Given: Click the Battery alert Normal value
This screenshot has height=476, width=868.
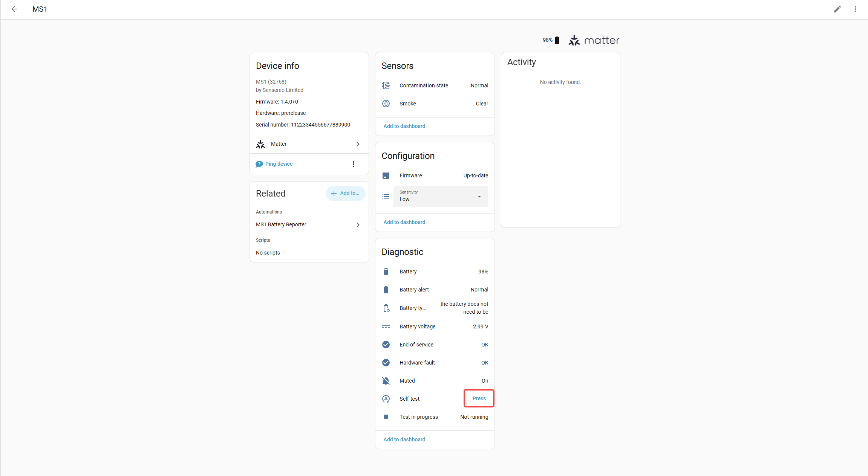Looking at the screenshot, I should pyautogui.click(x=479, y=290).
